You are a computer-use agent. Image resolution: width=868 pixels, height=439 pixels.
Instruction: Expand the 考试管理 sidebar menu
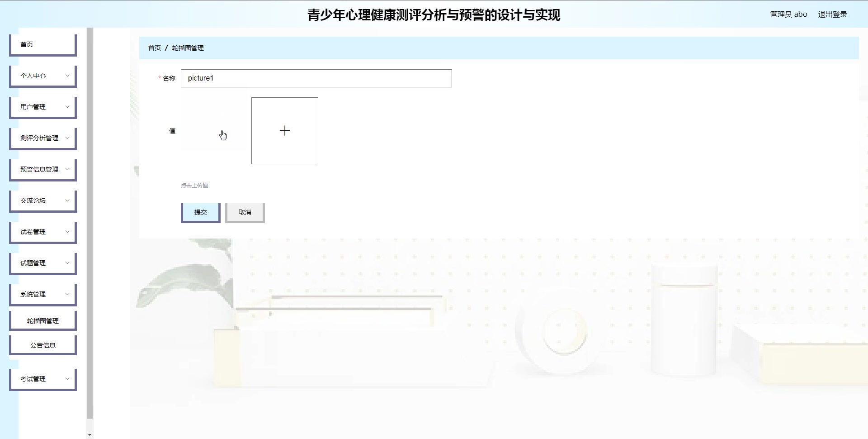pos(42,379)
